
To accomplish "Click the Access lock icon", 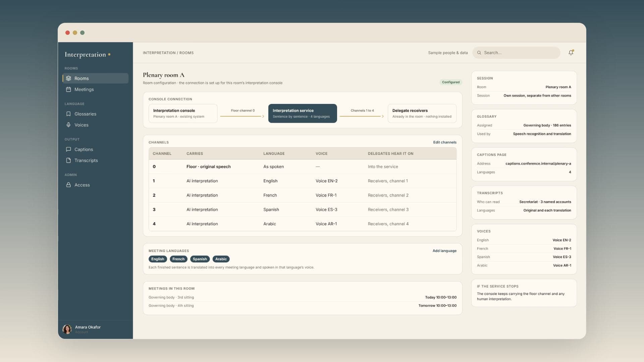I will pyautogui.click(x=68, y=185).
